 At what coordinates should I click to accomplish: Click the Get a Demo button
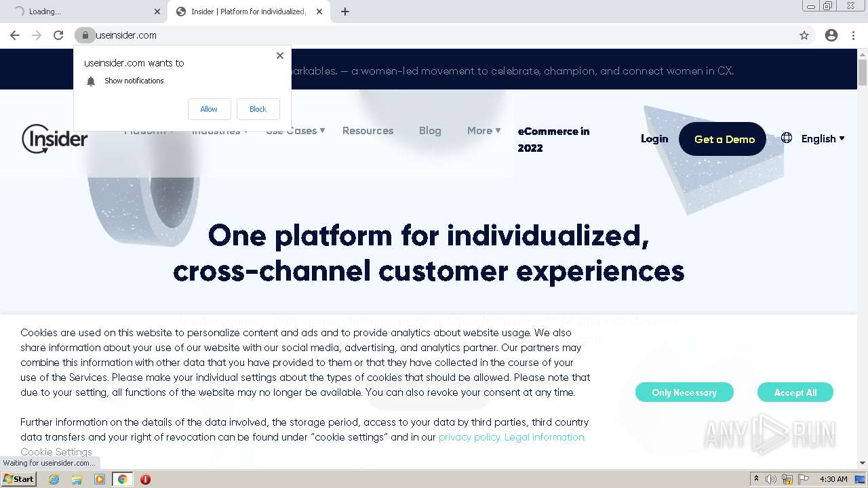tap(722, 139)
